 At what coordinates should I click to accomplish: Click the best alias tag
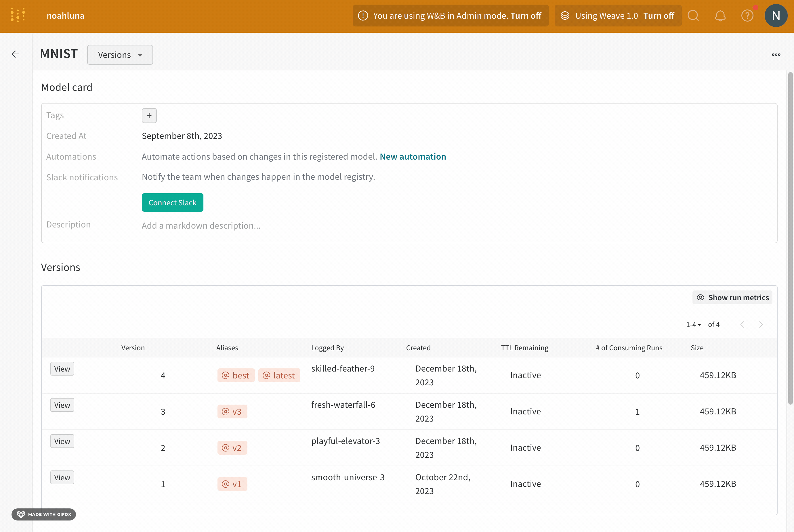[236, 375]
